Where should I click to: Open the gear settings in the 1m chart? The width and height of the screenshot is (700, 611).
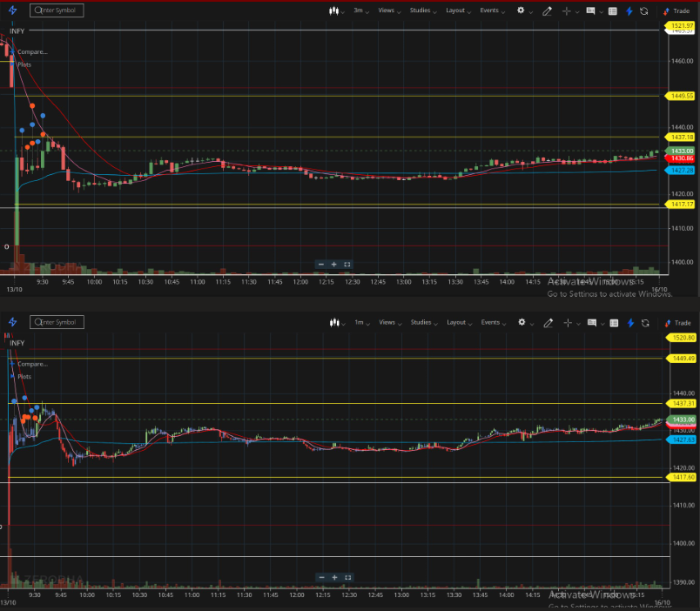pos(522,322)
